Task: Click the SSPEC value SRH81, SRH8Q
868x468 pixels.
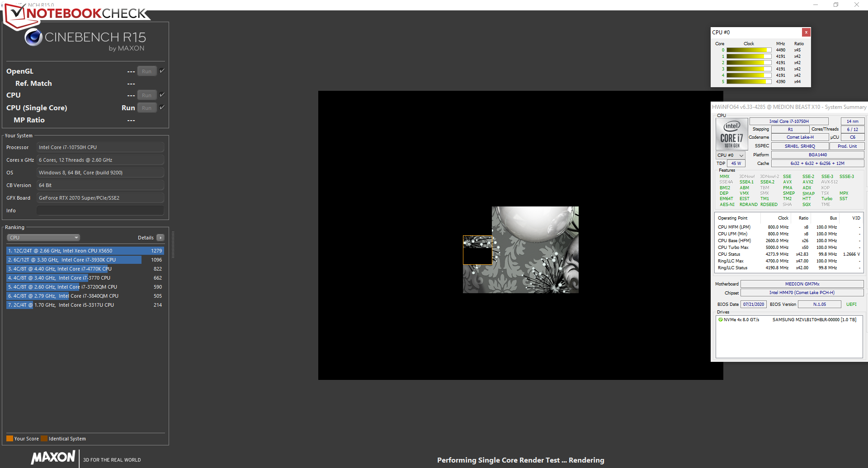Action: tap(800, 146)
